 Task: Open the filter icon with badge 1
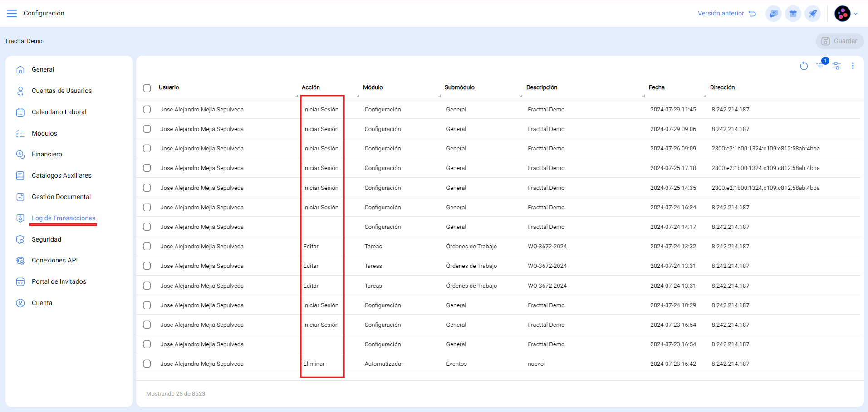820,66
